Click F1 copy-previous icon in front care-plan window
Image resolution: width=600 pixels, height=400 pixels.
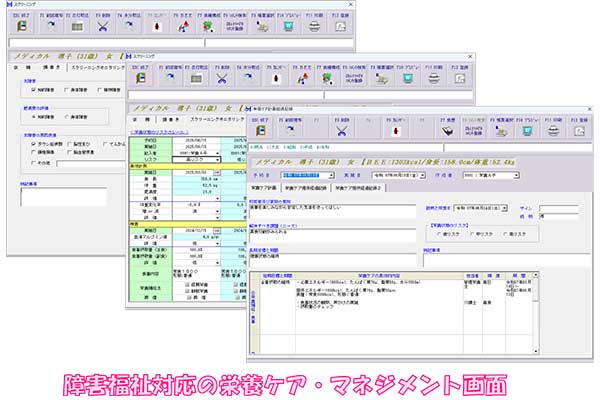290,131
